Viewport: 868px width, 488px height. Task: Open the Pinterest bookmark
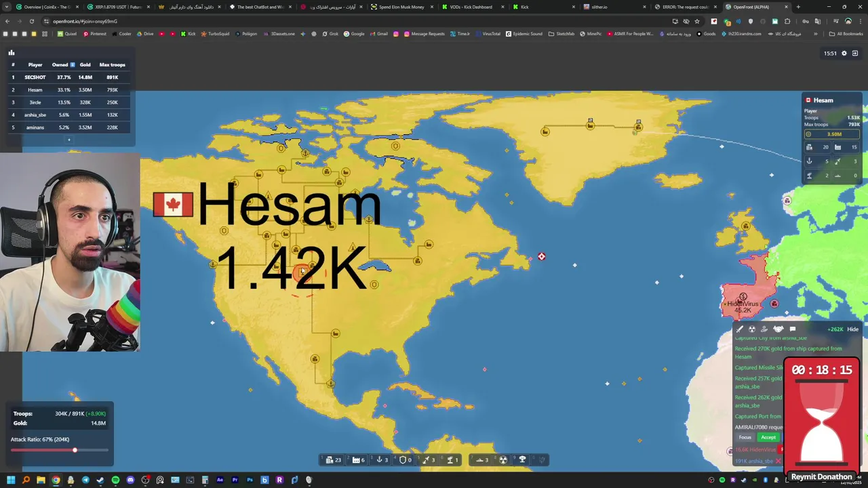[94, 34]
